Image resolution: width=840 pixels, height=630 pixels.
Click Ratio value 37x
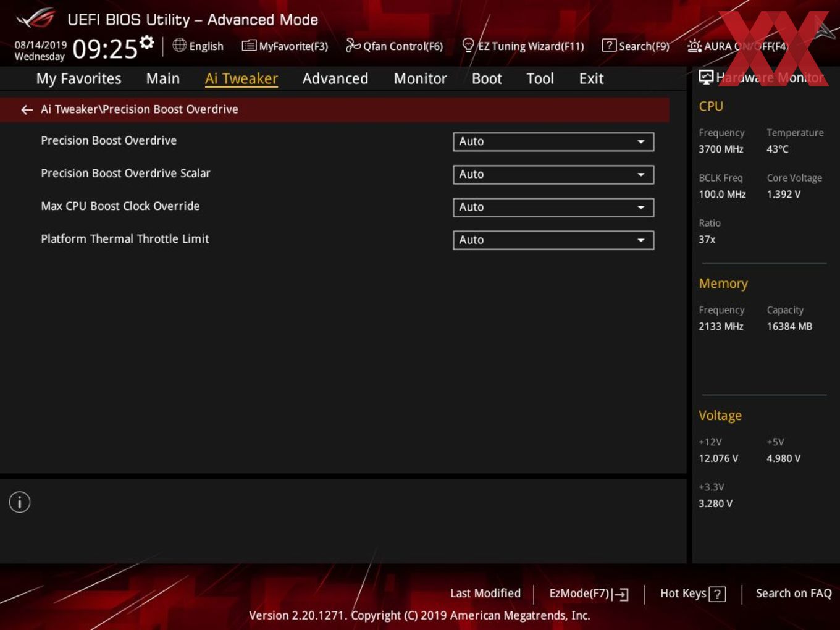click(x=707, y=239)
